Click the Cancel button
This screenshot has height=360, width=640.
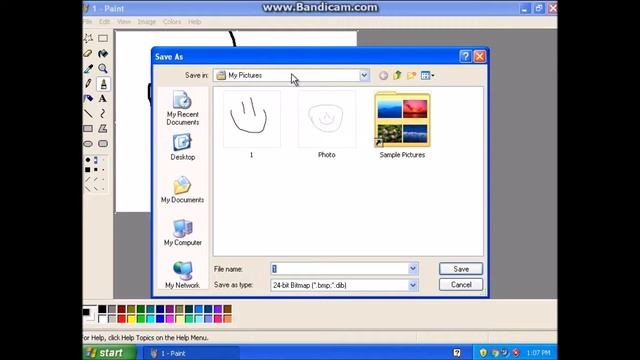pyautogui.click(x=461, y=284)
